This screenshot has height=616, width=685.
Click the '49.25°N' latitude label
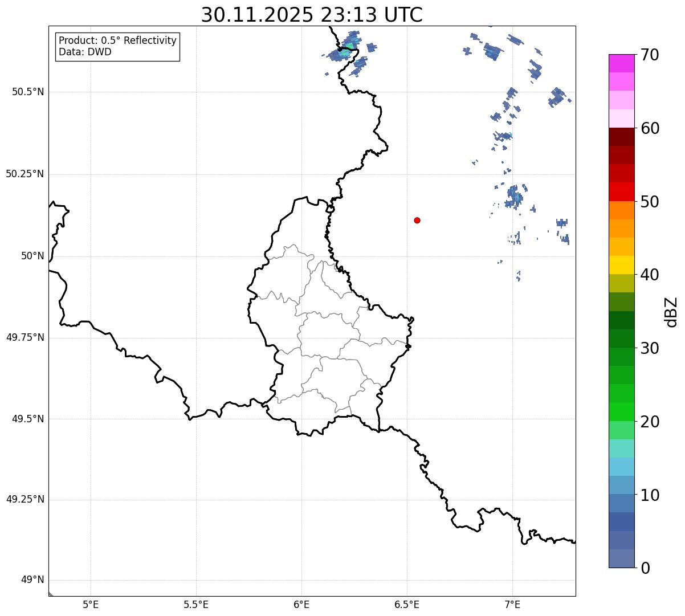25,500
